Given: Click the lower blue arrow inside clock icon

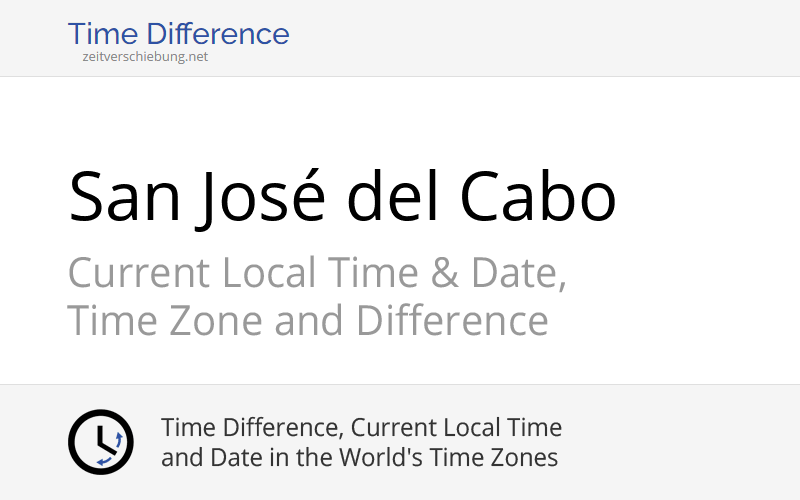Looking at the screenshot, I should coord(105,462).
